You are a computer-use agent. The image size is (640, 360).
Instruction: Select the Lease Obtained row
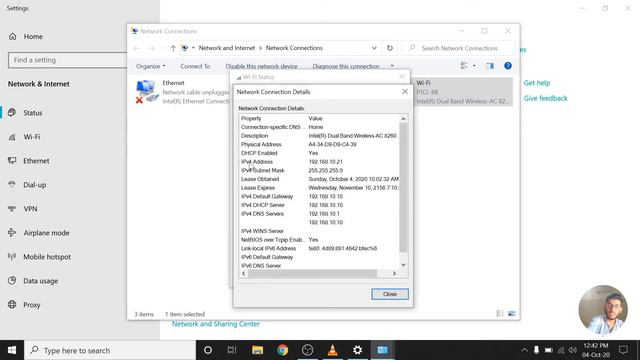tap(319, 179)
